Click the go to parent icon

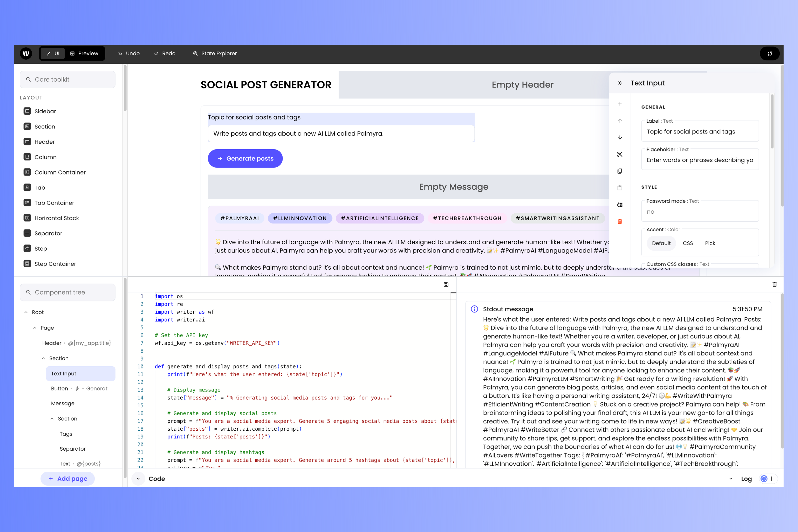620,205
